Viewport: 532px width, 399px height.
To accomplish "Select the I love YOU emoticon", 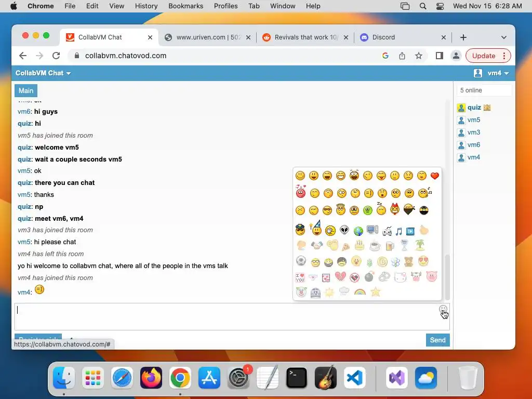I will coord(300,277).
